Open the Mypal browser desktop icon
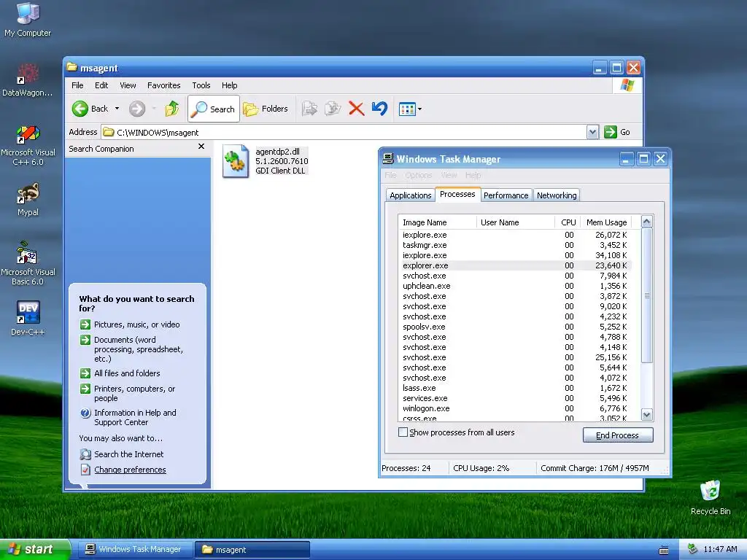The width and height of the screenshot is (747, 560). 28,199
